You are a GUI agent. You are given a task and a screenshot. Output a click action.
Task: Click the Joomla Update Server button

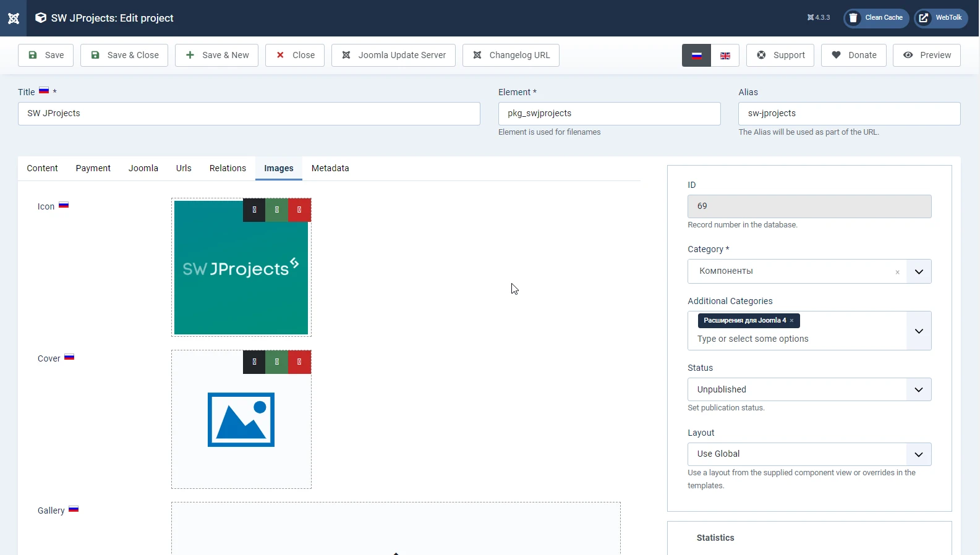click(393, 56)
